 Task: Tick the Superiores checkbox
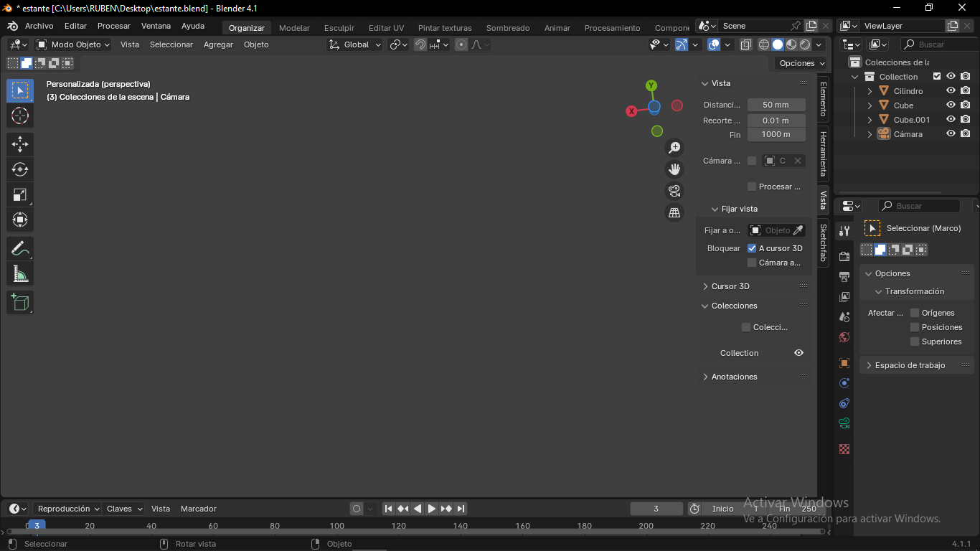point(915,342)
